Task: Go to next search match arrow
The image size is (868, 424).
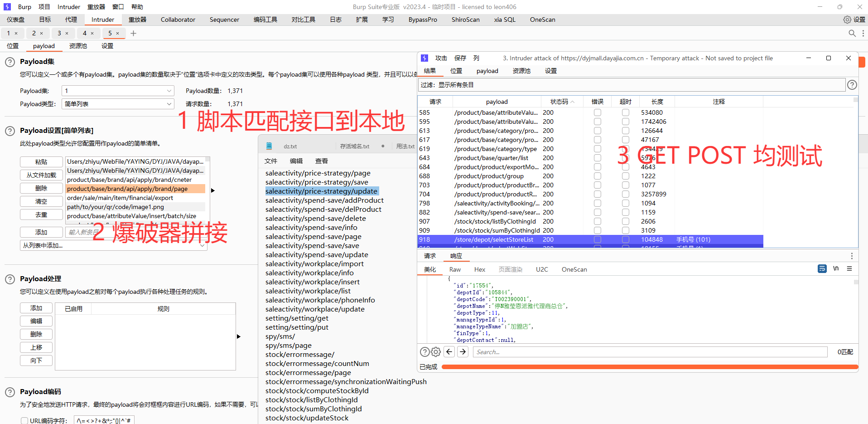Action: [x=463, y=351]
